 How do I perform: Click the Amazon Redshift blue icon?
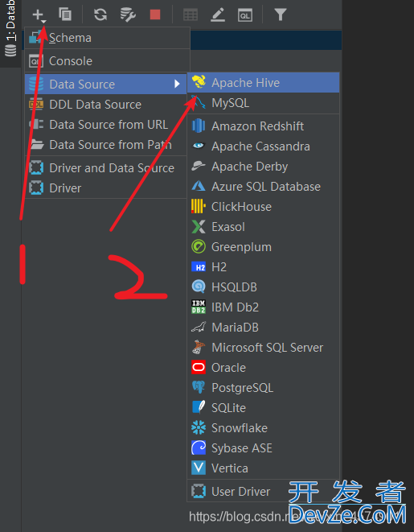coord(199,126)
